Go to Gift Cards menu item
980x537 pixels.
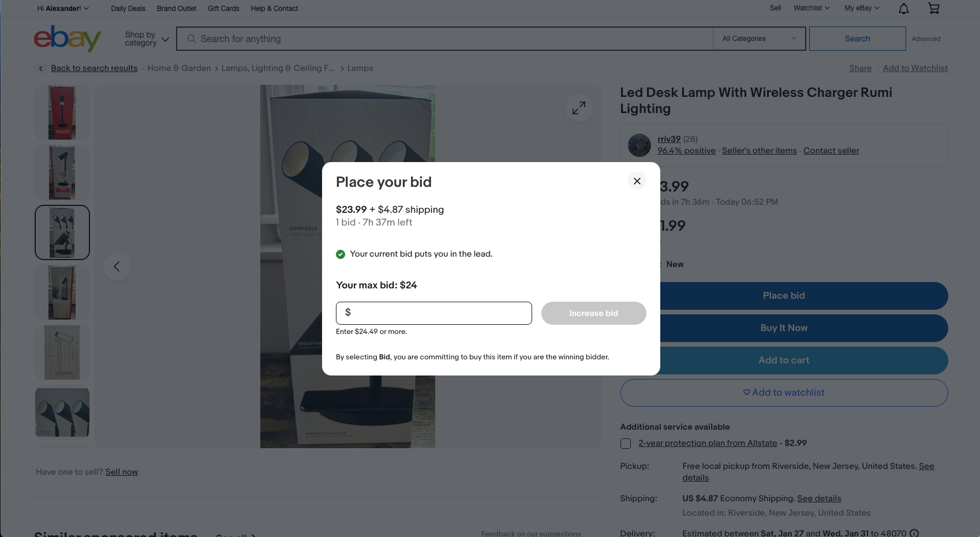[x=223, y=9]
